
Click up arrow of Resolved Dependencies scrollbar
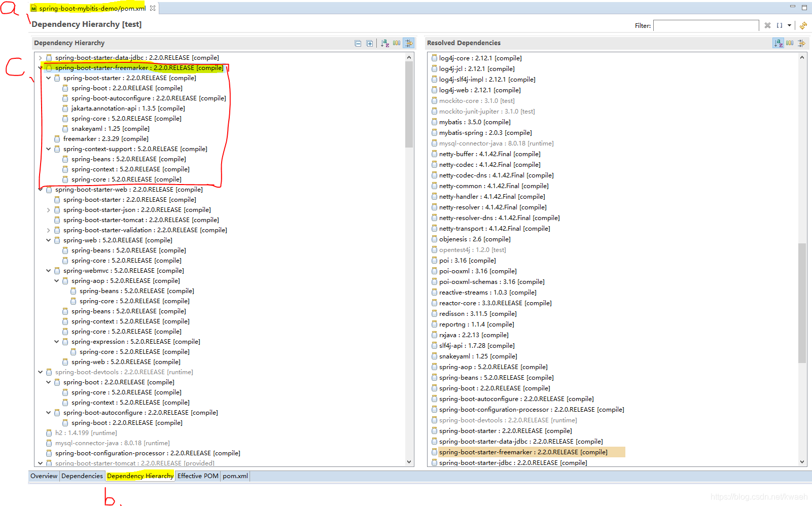pos(802,57)
